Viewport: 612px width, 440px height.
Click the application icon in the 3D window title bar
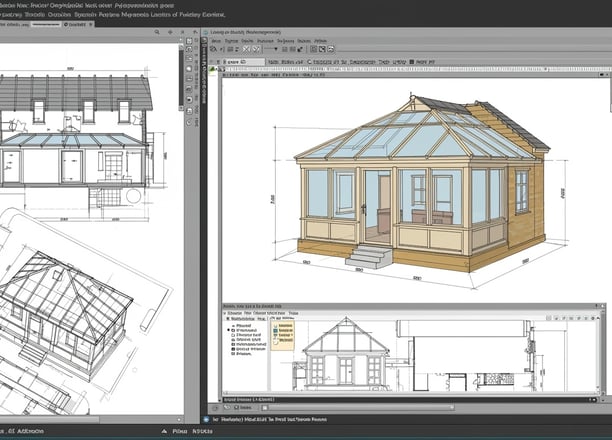206,32
